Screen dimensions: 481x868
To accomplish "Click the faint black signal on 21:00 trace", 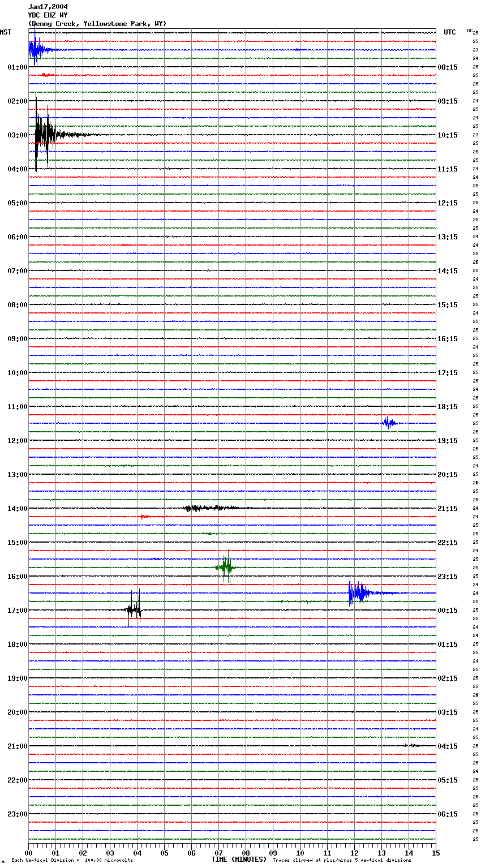I will pos(412,746).
